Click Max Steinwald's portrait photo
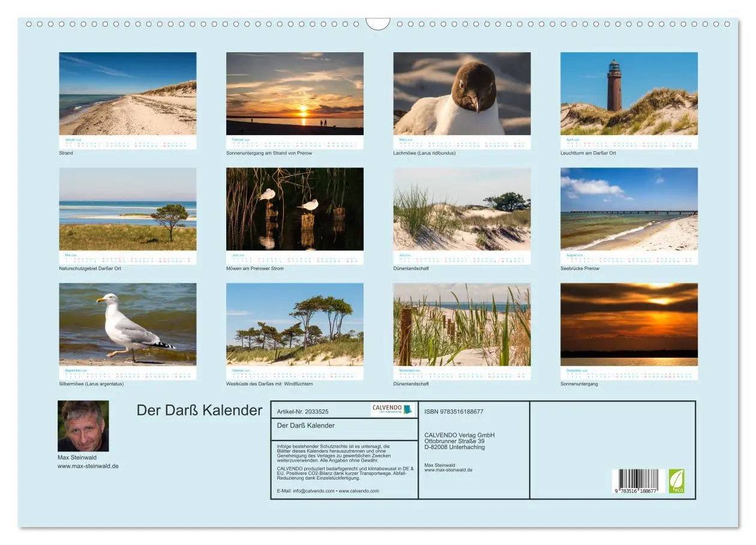 tap(83, 424)
